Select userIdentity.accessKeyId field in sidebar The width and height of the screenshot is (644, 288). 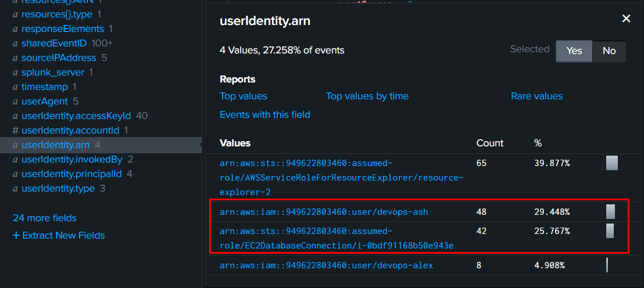[x=76, y=116]
